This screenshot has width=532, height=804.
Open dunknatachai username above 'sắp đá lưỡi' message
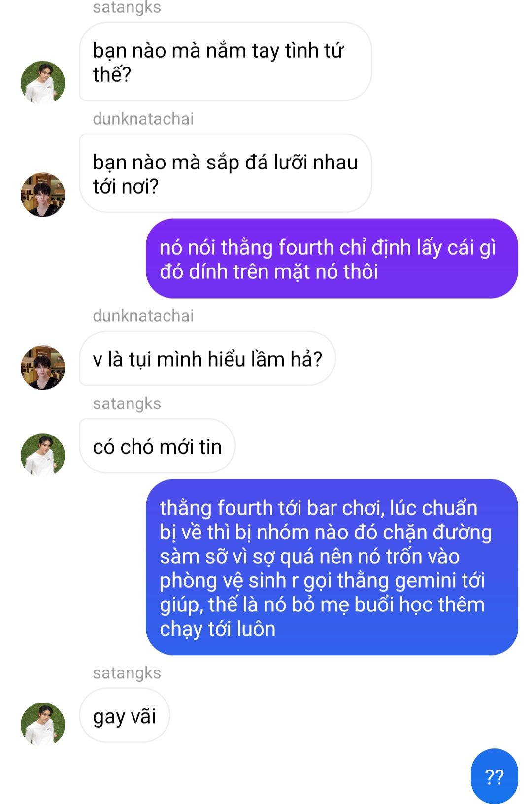pyautogui.click(x=143, y=119)
